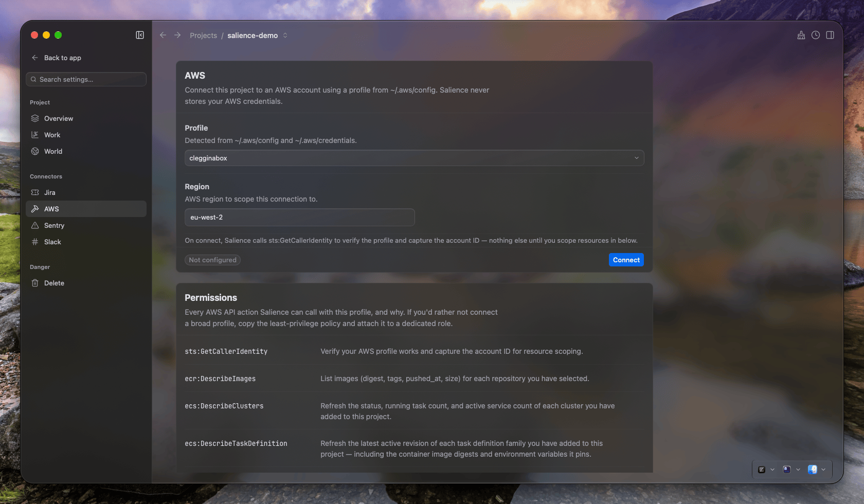Open the World settings page

[x=86, y=151]
